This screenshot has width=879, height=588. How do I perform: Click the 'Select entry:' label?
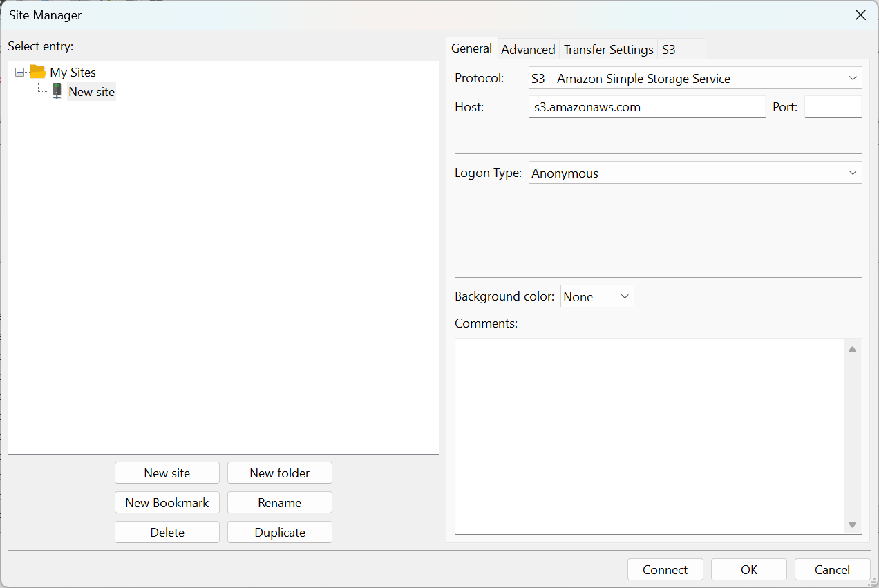(41, 46)
